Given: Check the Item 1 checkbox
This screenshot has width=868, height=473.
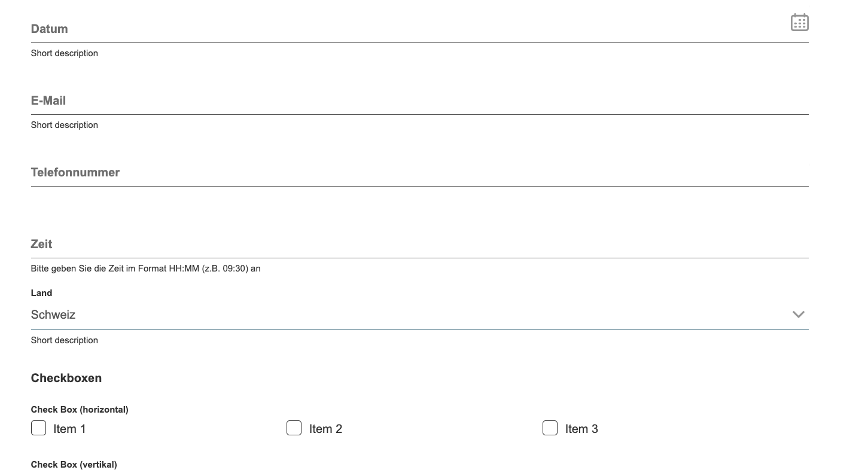Looking at the screenshot, I should coord(38,428).
